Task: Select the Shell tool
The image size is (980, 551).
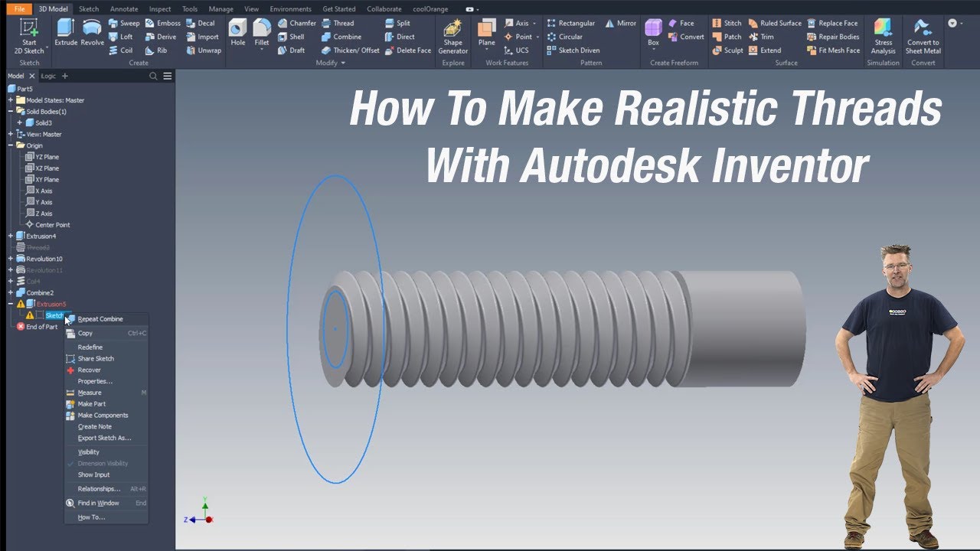Action: click(291, 37)
